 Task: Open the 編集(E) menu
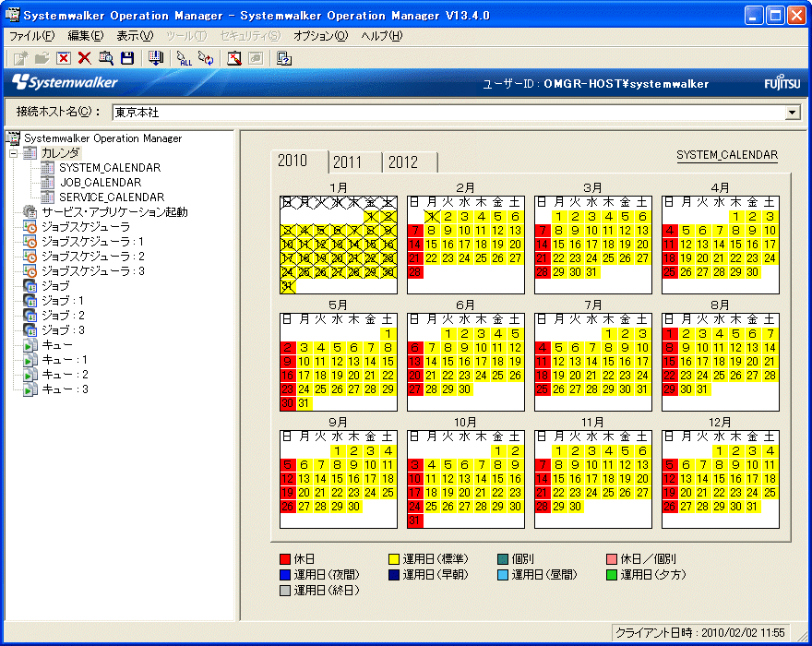click(86, 36)
